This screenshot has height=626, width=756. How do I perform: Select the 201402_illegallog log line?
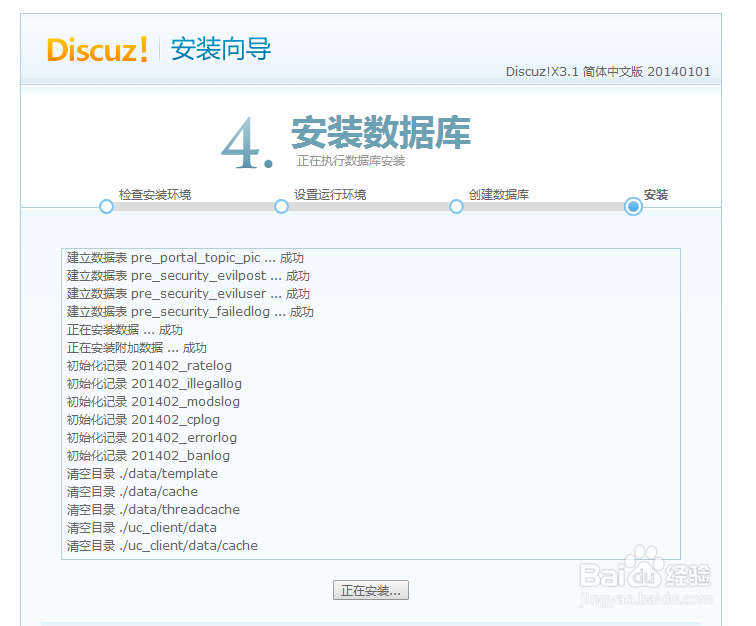(x=154, y=384)
